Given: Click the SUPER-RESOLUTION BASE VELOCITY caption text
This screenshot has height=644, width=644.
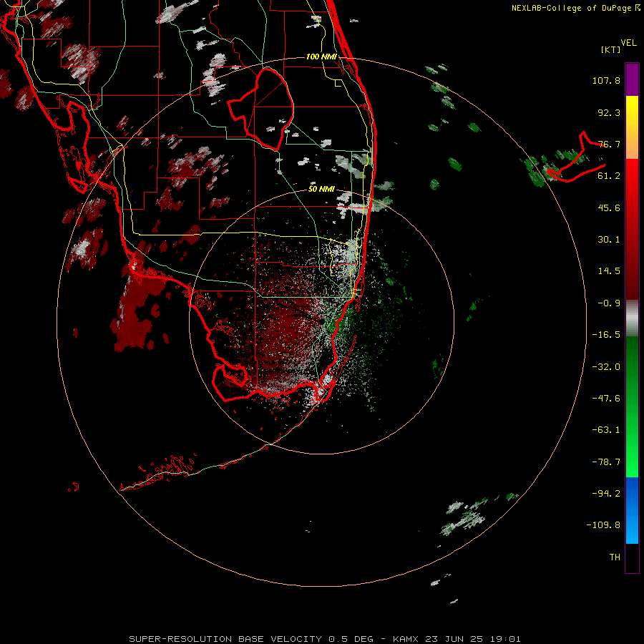Looking at the screenshot, I should point(226,639).
